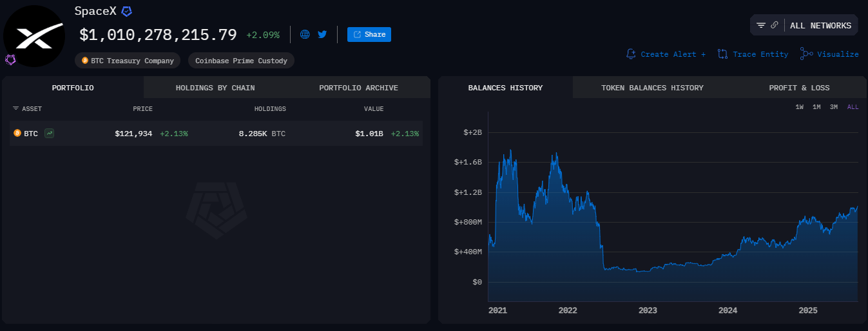
Task: Click the blue verified badge beside SpaceX
Action: pyautogui.click(x=128, y=12)
